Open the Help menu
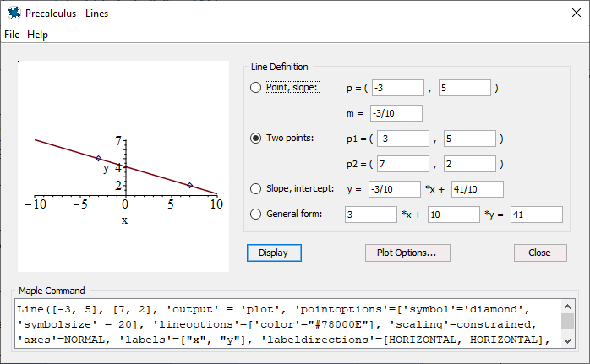Viewport: 590px width, 364px height. pyautogui.click(x=37, y=34)
